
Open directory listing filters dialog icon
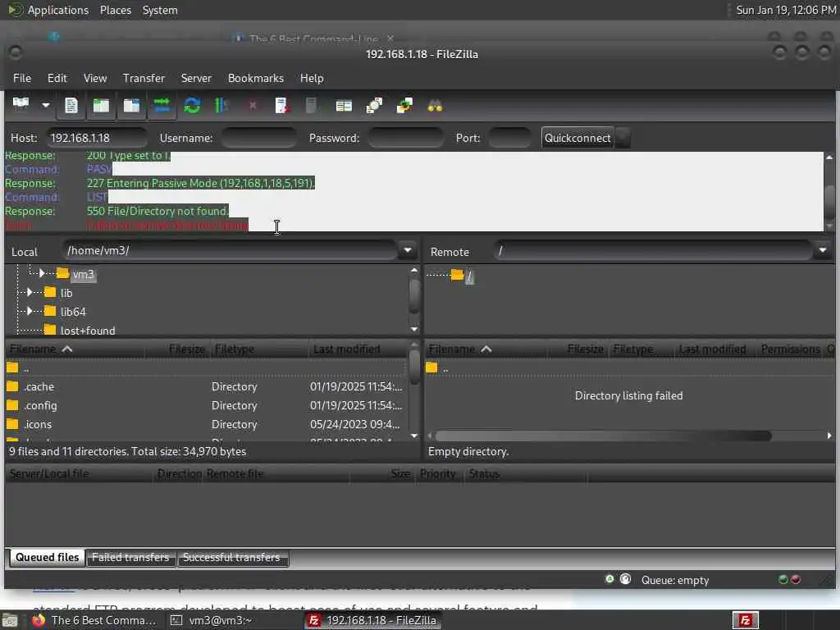pyautogui.click(x=344, y=106)
